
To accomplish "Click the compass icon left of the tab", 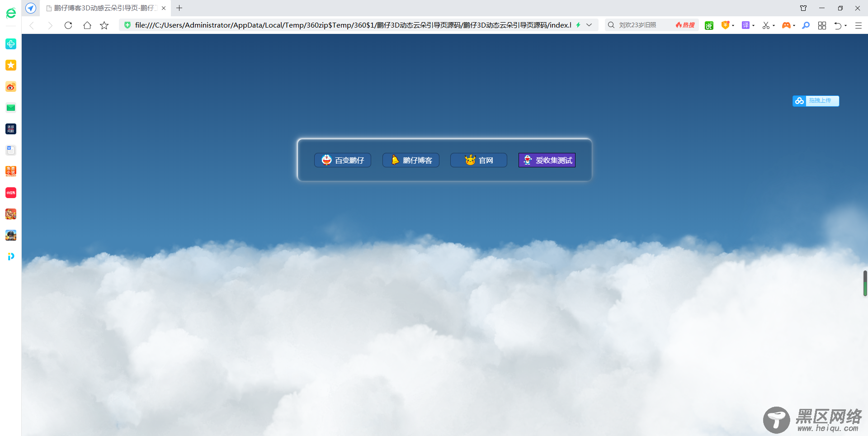I will [31, 8].
